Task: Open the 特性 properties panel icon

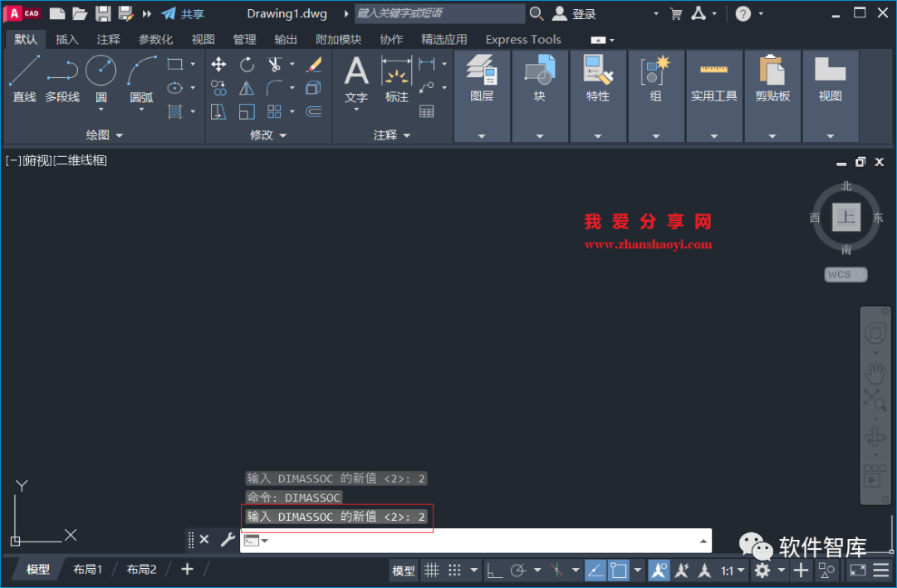Action: pyautogui.click(x=598, y=75)
